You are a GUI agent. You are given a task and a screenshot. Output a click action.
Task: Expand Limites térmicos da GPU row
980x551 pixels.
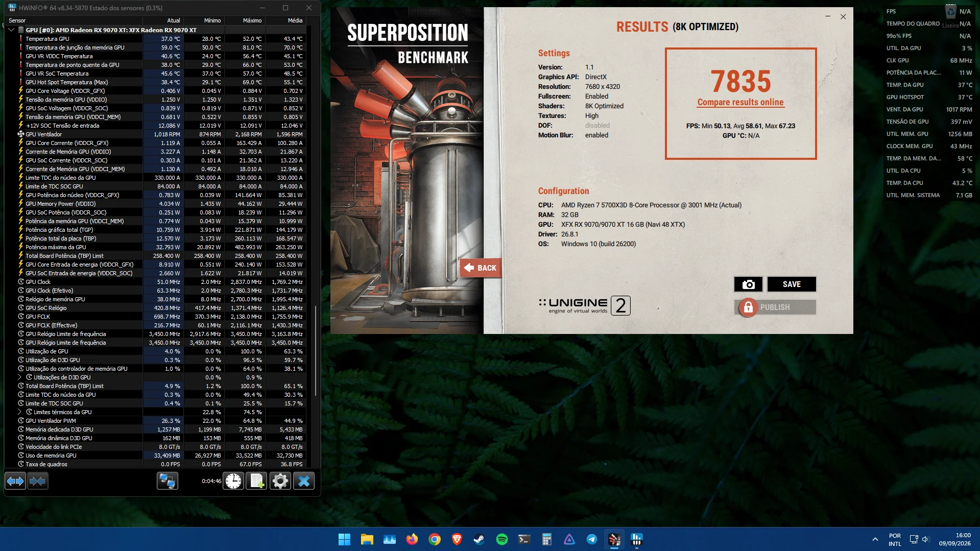pyautogui.click(x=19, y=412)
